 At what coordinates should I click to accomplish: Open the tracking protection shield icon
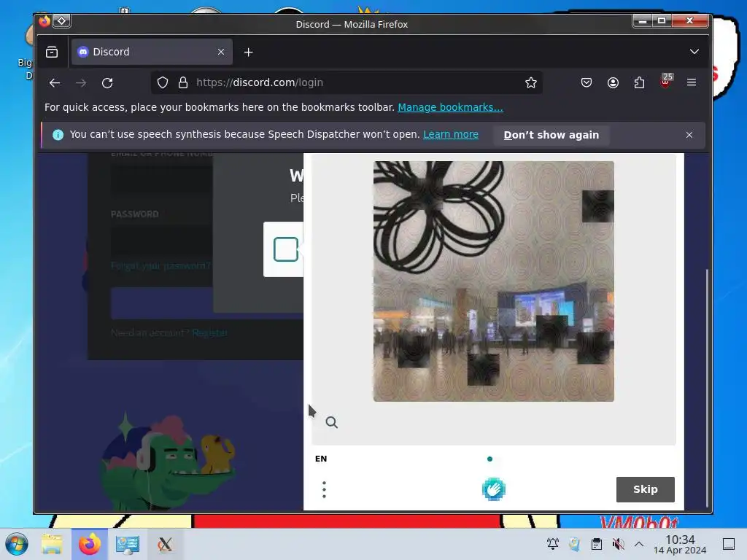[x=163, y=83]
